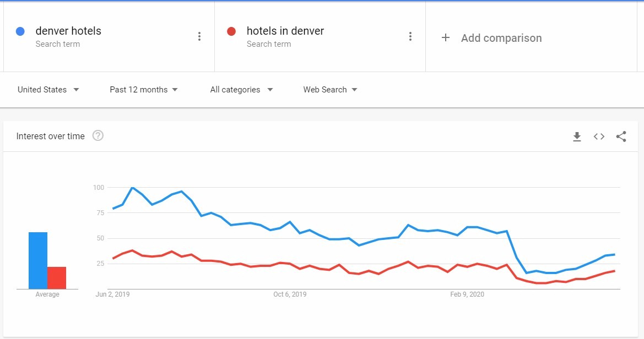Expand the All categories dropdown
The height and width of the screenshot is (339, 644).
click(241, 90)
